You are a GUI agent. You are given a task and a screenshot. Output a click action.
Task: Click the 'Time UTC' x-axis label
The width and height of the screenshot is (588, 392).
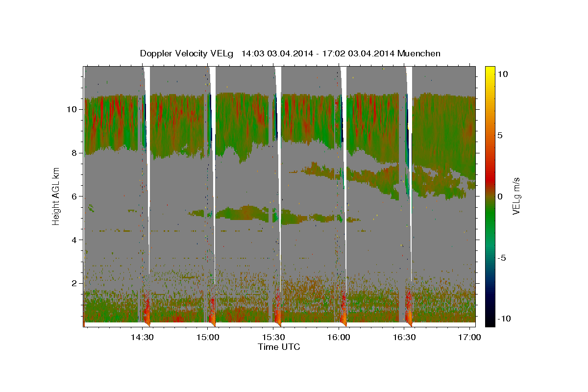click(279, 347)
